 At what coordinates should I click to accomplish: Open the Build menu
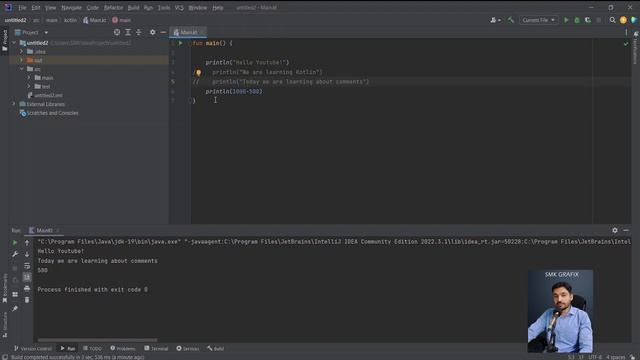[x=133, y=7]
